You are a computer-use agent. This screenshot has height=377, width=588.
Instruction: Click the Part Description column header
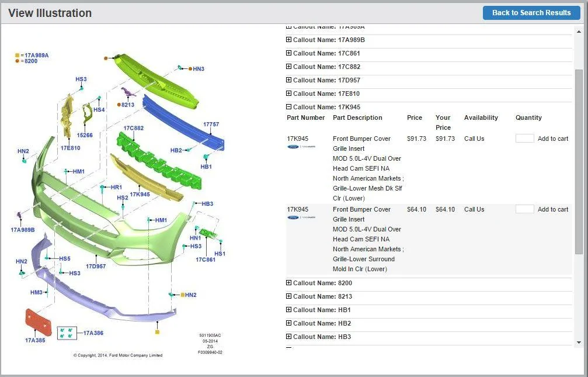(357, 117)
